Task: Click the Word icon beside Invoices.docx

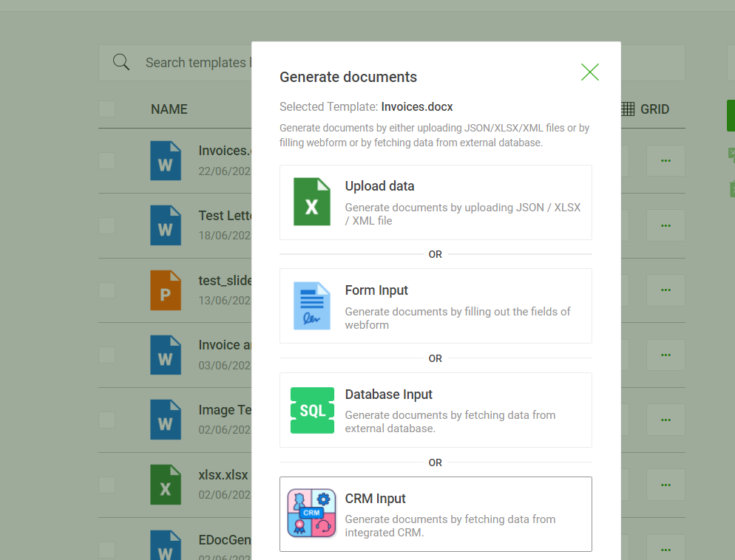Action: 165,160
